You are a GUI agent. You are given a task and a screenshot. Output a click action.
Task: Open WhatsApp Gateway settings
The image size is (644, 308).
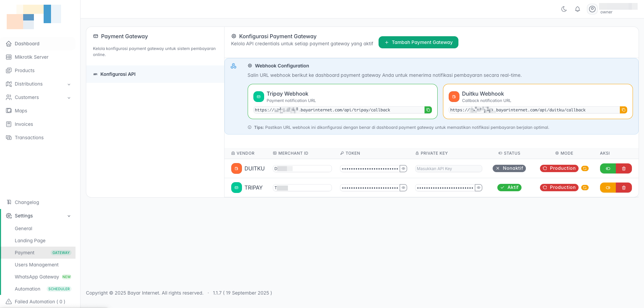coord(37,277)
